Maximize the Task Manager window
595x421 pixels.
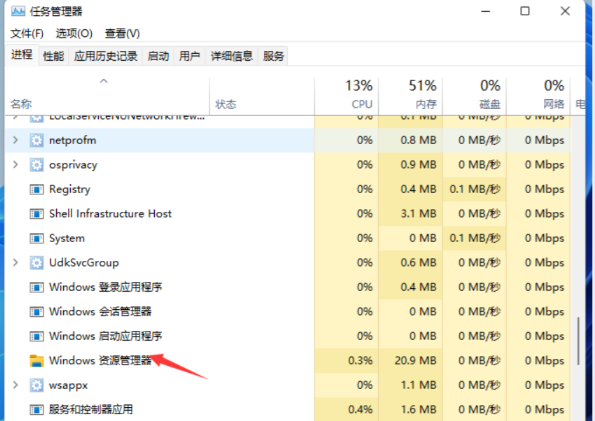pos(525,11)
